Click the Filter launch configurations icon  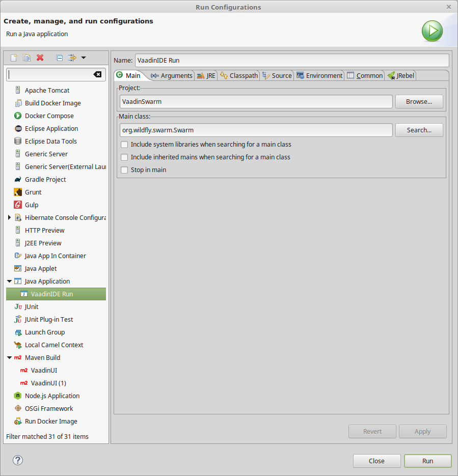point(72,58)
